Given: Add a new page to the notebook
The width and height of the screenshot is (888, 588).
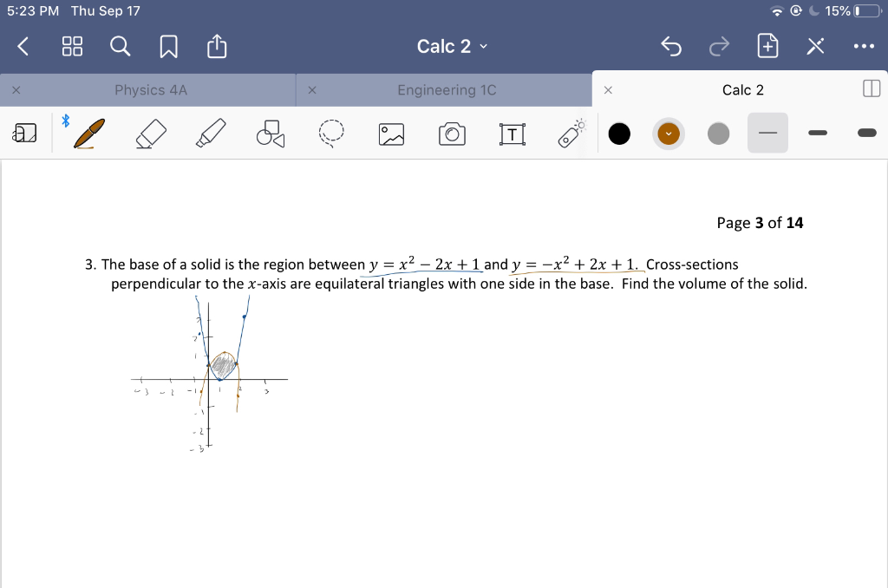Looking at the screenshot, I should 768,46.
